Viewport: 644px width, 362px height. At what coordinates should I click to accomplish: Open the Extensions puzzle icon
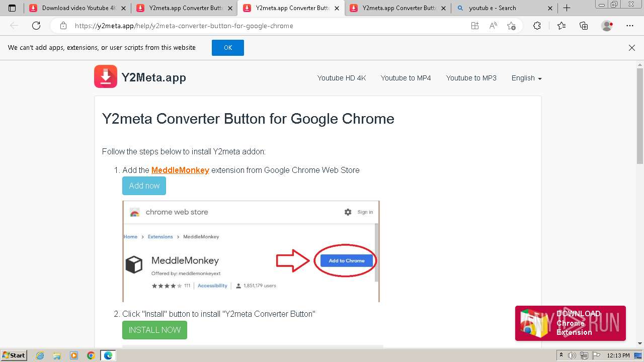(x=537, y=26)
